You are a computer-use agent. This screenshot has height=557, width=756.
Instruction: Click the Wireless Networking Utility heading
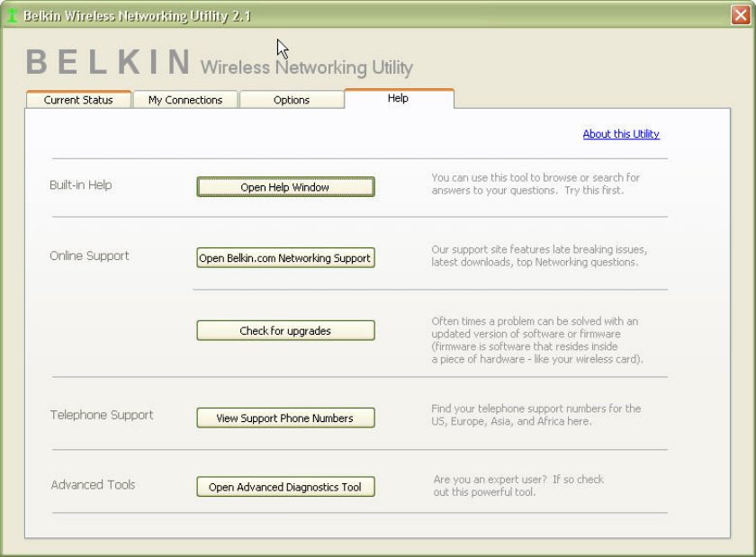[307, 67]
